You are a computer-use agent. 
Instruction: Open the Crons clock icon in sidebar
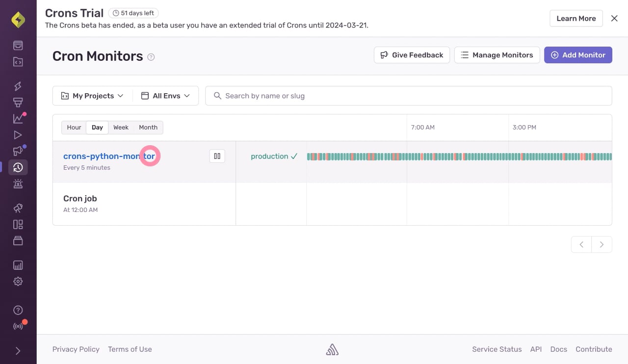point(18,167)
